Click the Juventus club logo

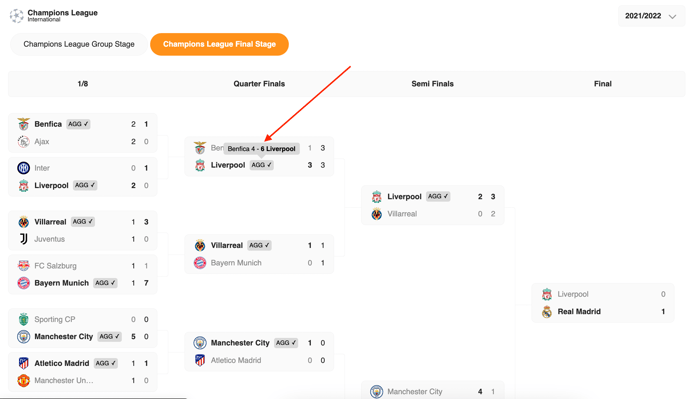coord(23,239)
